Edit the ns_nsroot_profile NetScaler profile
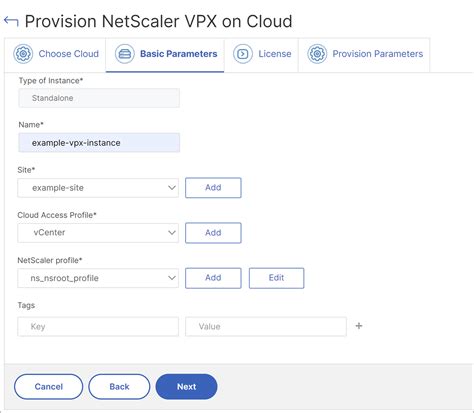The height and width of the screenshot is (413, 474). (276, 278)
